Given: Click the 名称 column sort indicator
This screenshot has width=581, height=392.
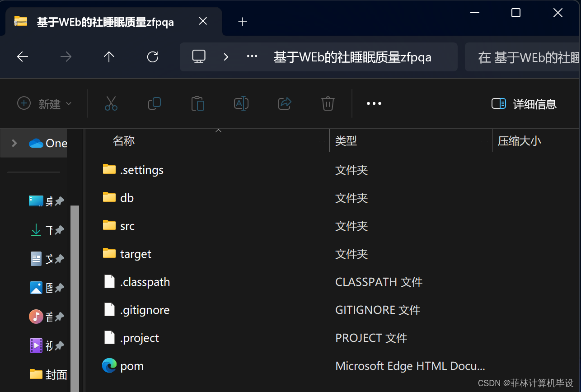Looking at the screenshot, I should (218, 131).
